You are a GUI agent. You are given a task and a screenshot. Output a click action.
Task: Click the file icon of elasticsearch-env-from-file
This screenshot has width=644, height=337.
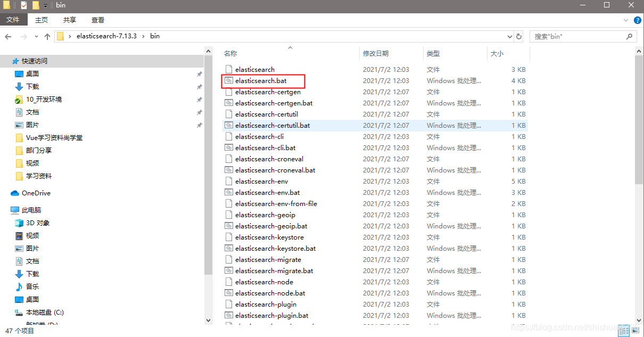click(229, 204)
